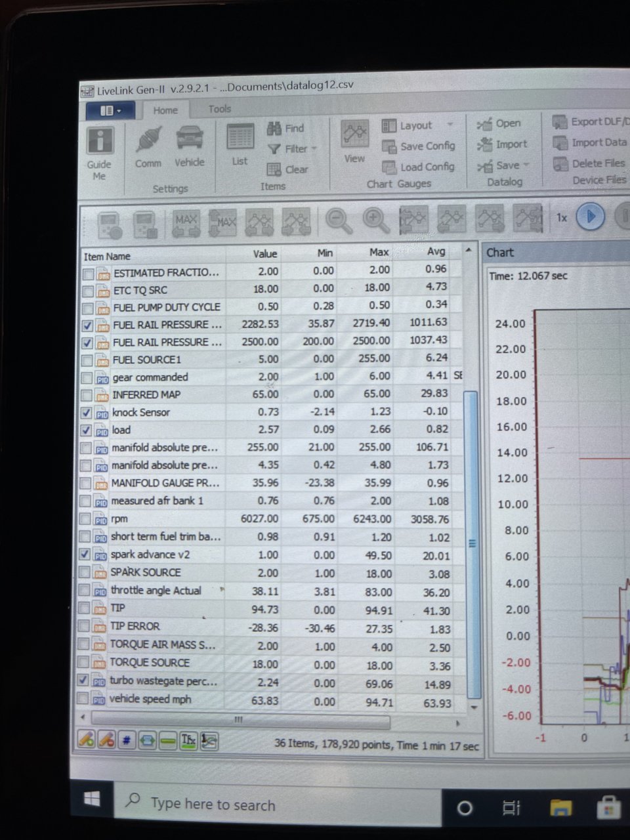The height and width of the screenshot is (840, 630).
Task: Clear the item selection
Action: (x=287, y=169)
